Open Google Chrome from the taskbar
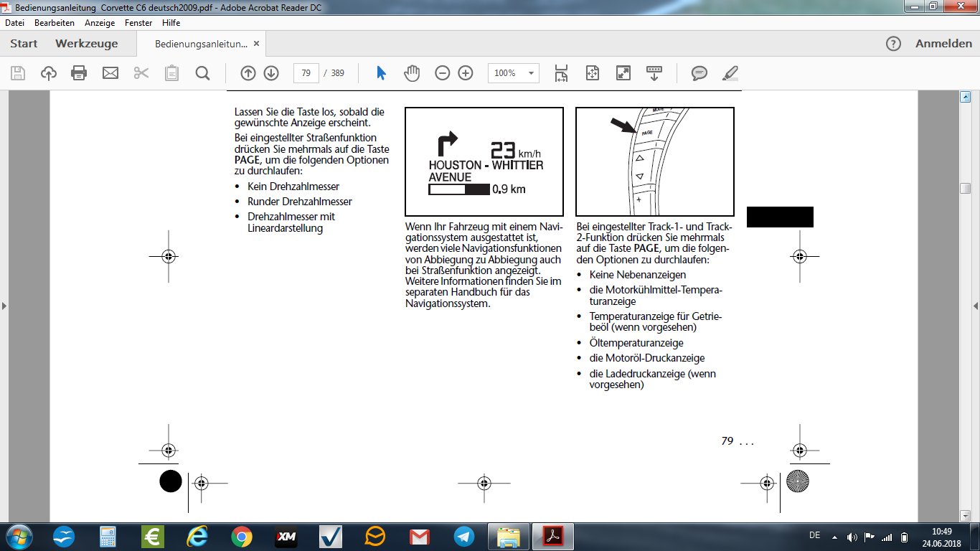Screen dimensions: 980x551 (242, 537)
